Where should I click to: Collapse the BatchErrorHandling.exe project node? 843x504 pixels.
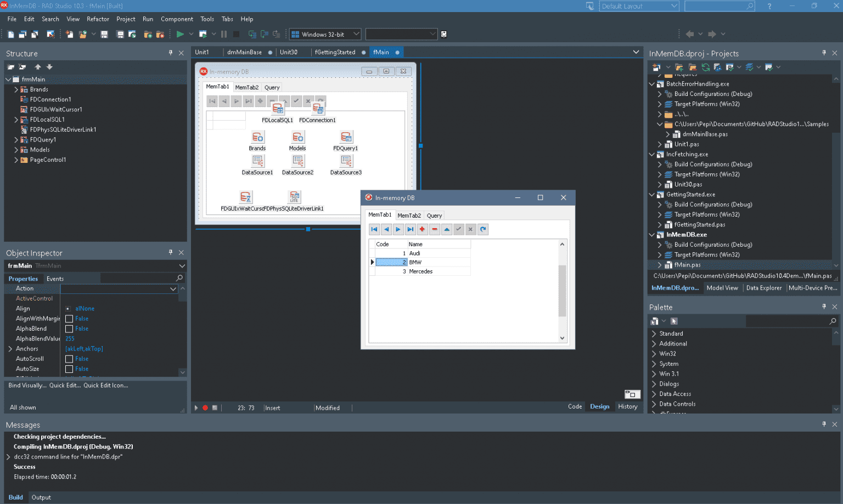coord(652,84)
